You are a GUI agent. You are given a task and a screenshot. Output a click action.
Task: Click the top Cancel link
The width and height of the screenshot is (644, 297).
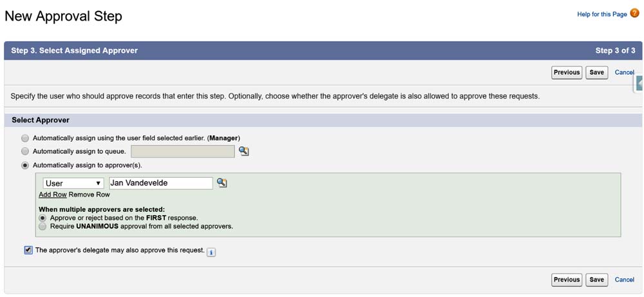pyautogui.click(x=625, y=72)
